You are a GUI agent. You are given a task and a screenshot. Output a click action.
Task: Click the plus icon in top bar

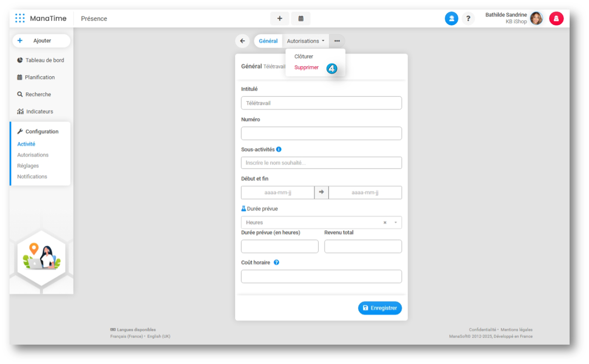click(279, 18)
